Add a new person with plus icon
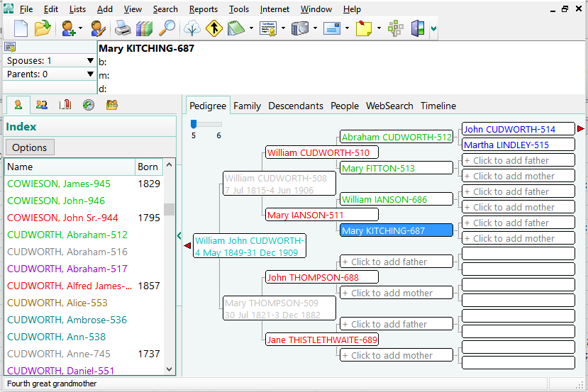 69,28
